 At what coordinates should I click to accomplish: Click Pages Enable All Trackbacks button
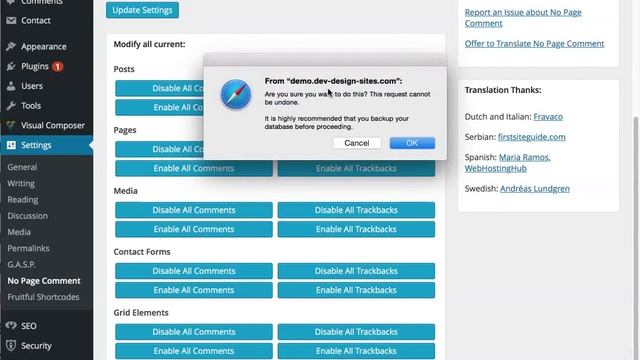coord(356,168)
